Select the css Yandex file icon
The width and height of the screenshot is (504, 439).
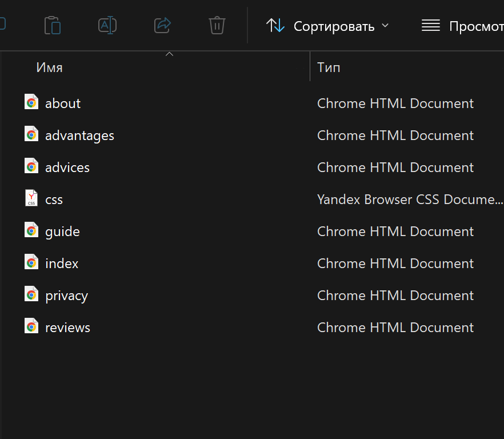(x=31, y=198)
